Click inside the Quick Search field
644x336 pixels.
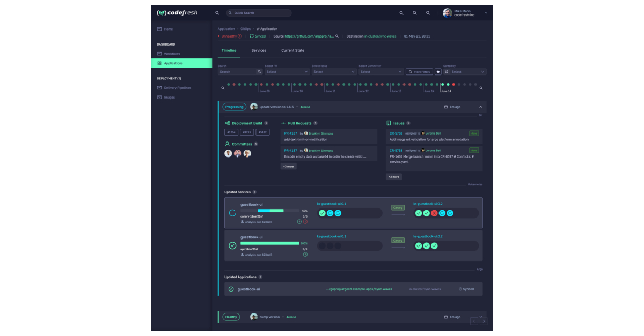click(x=259, y=12)
